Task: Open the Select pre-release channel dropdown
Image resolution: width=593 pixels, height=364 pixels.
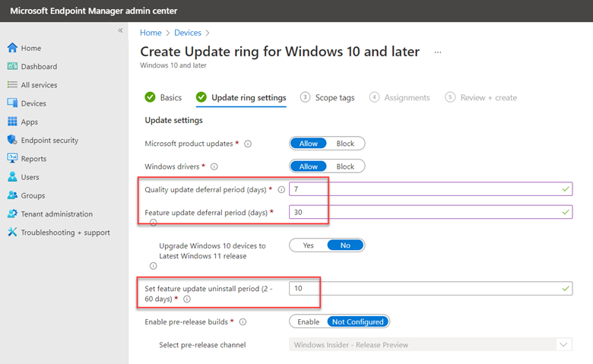Action: tap(431, 345)
